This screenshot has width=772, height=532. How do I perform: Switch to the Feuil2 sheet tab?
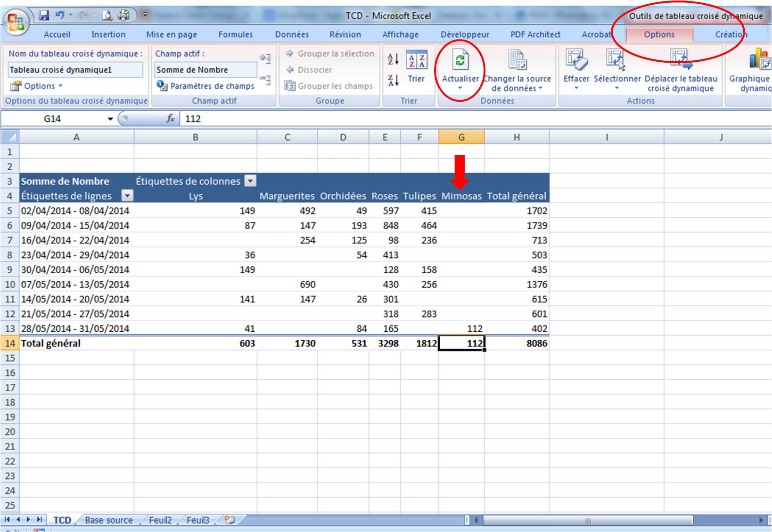click(160, 520)
